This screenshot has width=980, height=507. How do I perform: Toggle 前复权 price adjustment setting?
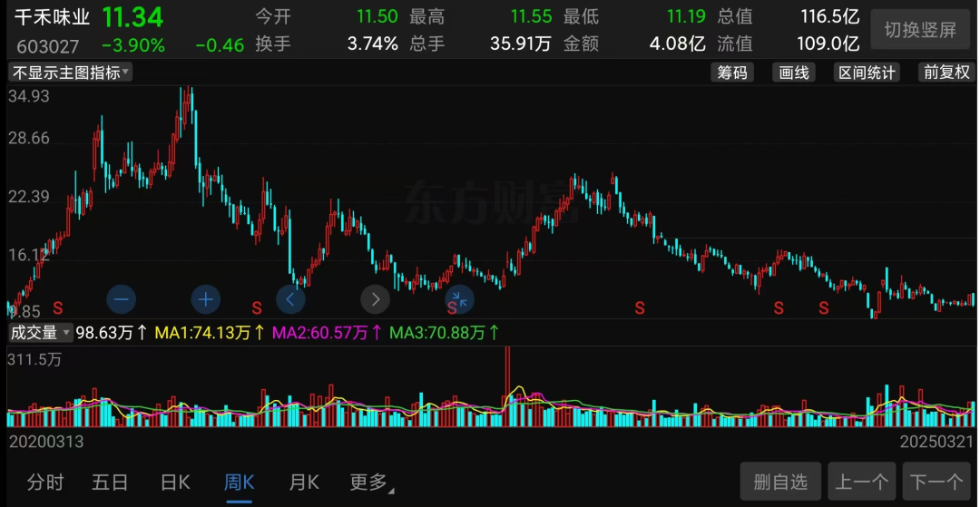pyautogui.click(x=946, y=73)
